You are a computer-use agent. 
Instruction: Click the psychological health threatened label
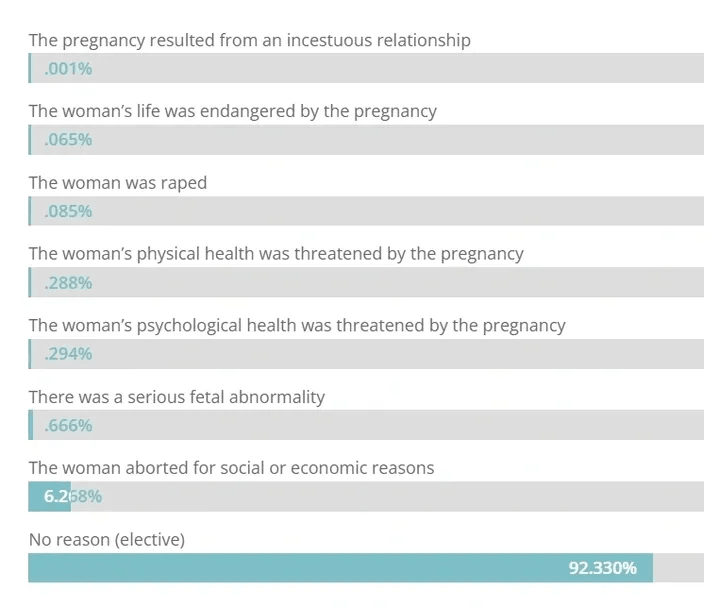(x=296, y=325)
